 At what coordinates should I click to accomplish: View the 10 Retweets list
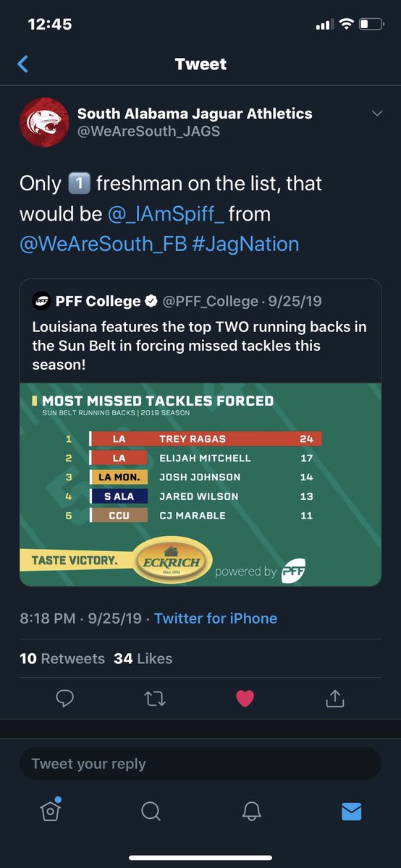click(x=62, y=658)
